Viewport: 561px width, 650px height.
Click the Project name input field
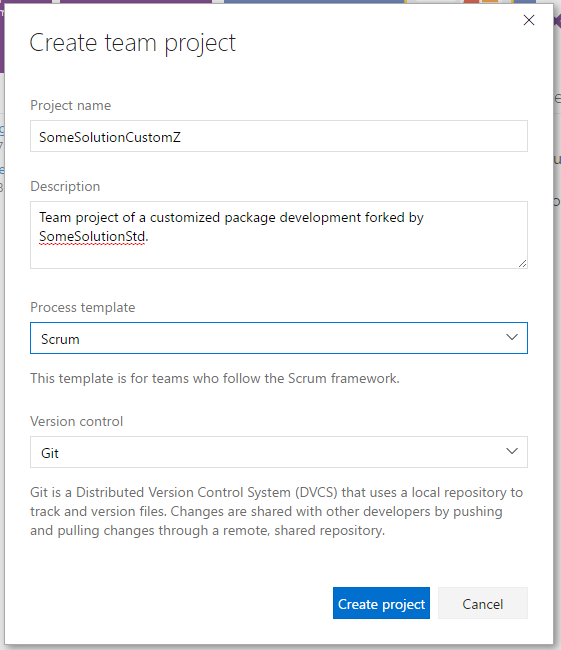click(x=279, y=136)
